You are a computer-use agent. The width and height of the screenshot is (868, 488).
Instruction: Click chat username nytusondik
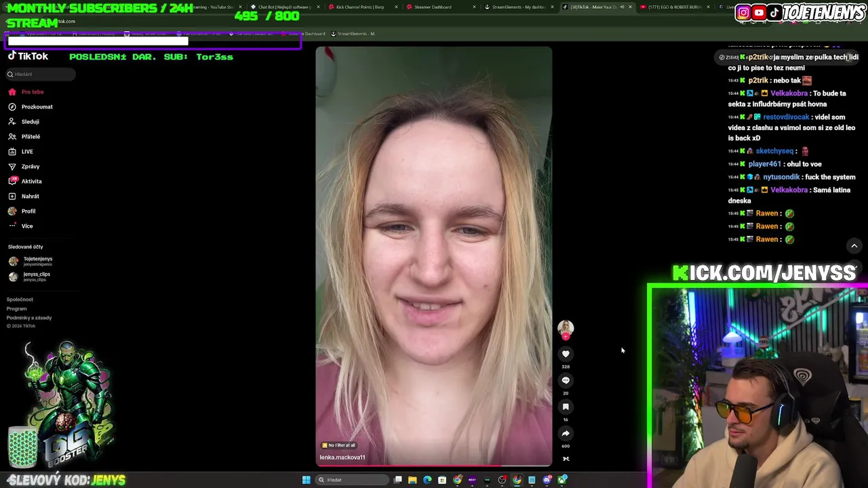coord(781,177)
